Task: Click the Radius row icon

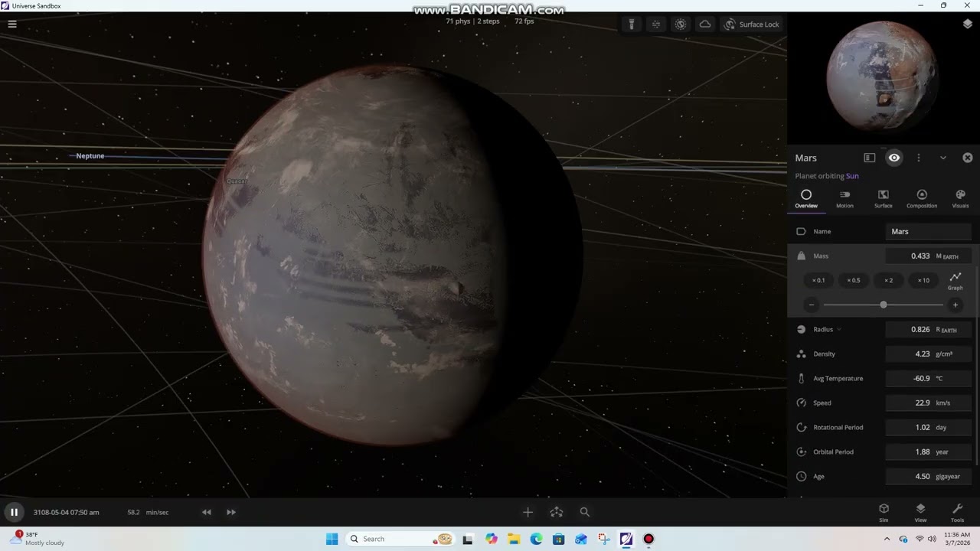Action: [801, 329]
